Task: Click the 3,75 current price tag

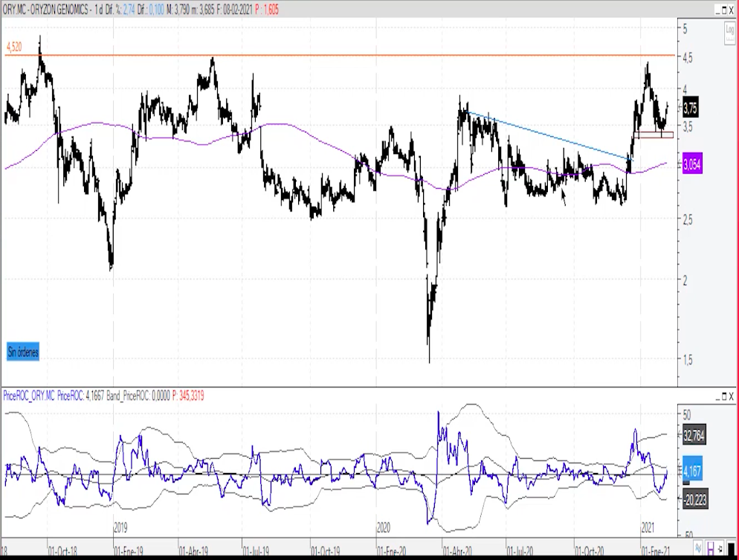Action: coord(690,108)
